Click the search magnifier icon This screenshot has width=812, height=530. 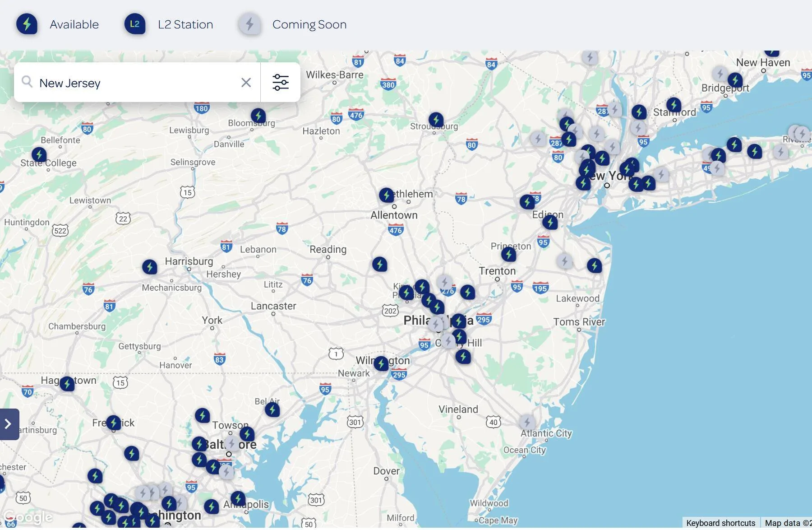(27, 82)
